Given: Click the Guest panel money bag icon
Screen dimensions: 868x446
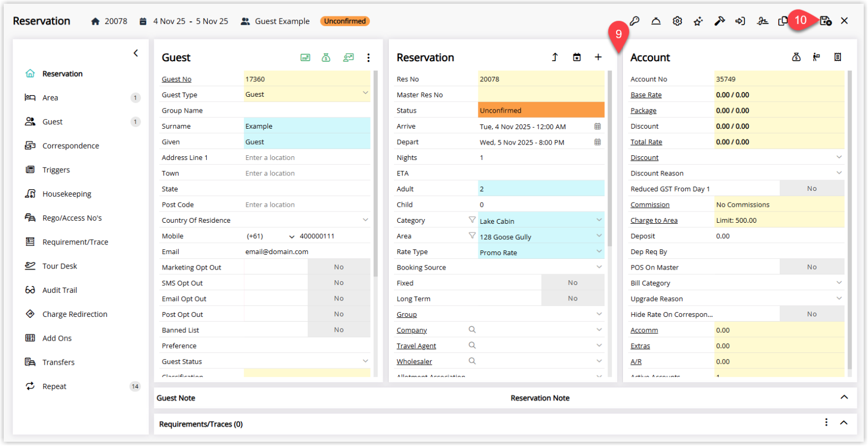Looking at the screenshot, I should coord(326,57).
